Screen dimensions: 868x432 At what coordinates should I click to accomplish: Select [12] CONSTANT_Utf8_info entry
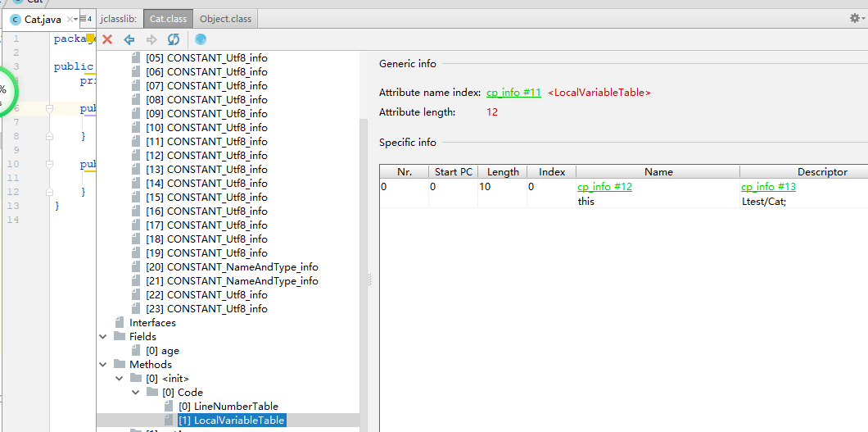point(206,155)
